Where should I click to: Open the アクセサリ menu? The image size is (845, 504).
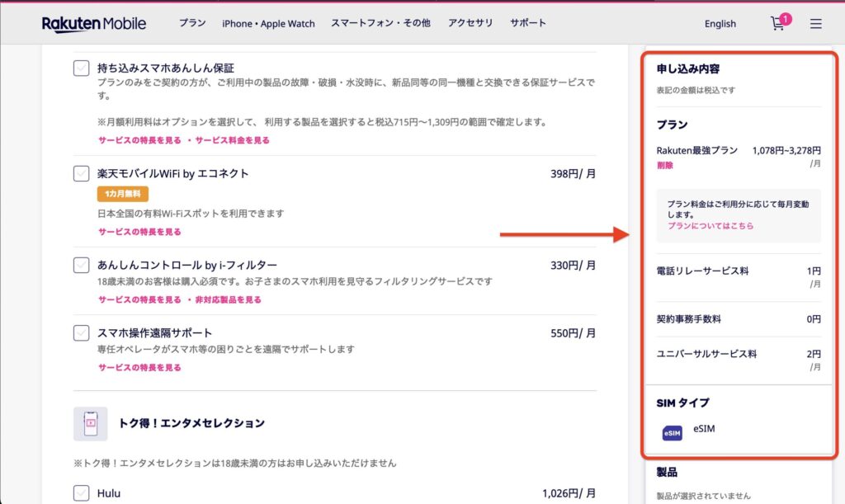tap(470, 23)
